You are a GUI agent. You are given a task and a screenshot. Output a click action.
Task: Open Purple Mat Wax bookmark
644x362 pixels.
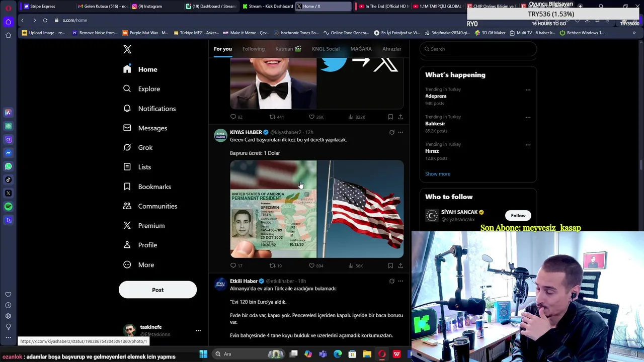145,33
